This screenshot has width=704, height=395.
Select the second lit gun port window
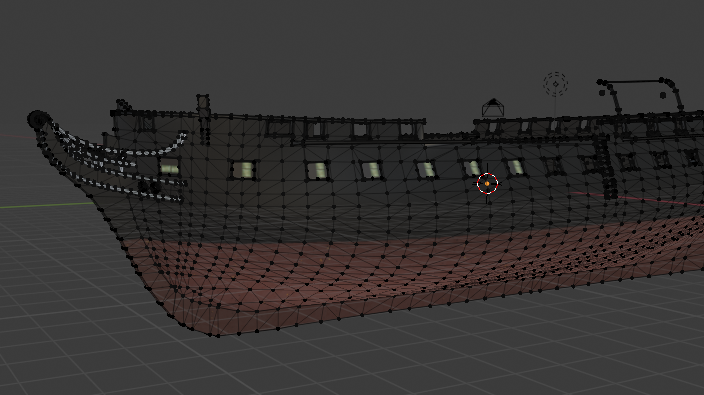(244, 171)
